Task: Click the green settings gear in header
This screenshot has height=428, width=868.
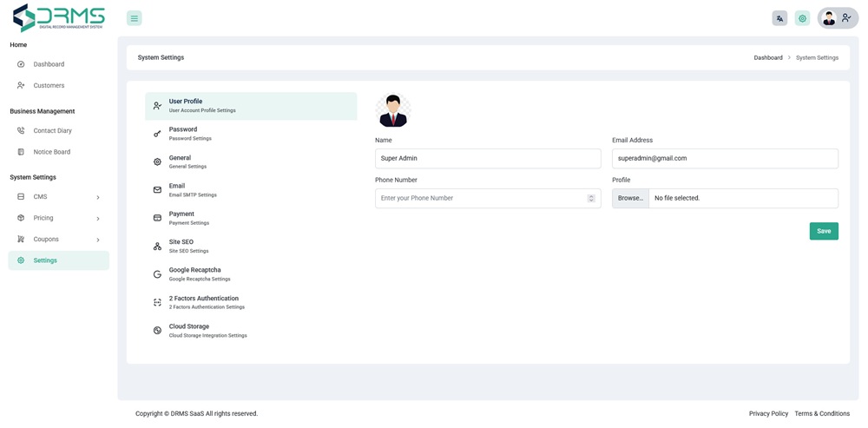Action: (802, 18)
